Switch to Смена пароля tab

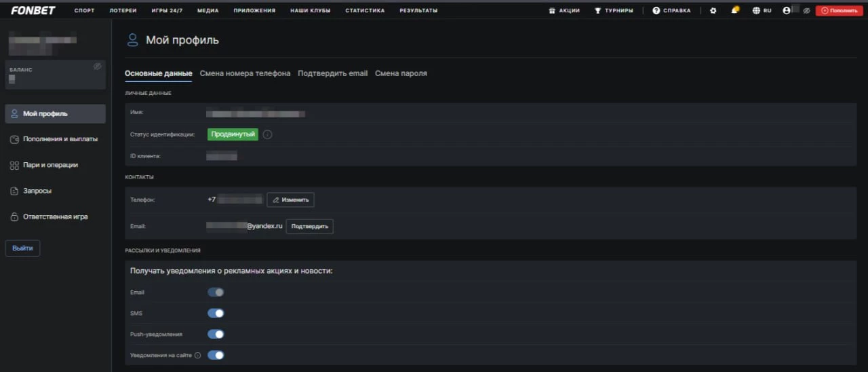tap(401, 73)
